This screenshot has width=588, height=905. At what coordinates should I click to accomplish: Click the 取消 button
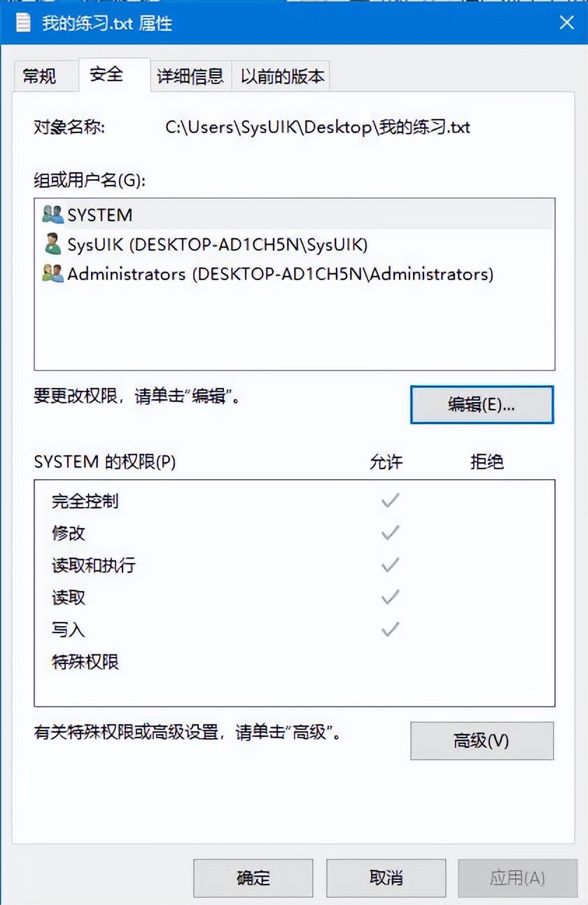coord(386,878)
